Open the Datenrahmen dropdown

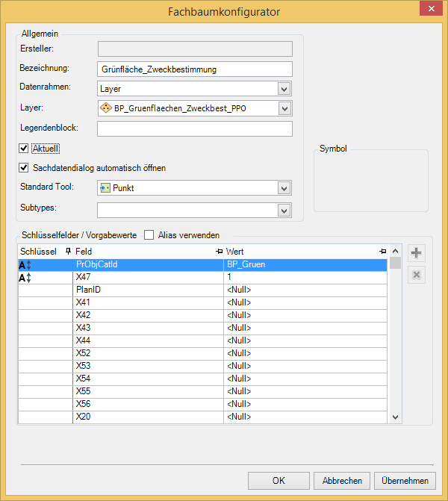[284, 89]
